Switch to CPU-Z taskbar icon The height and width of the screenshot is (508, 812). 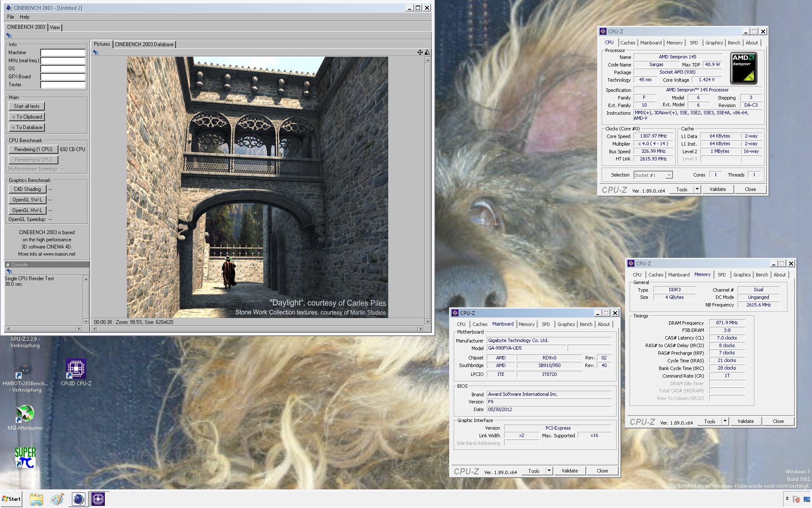pyautogui.click(x=98, y=499)
